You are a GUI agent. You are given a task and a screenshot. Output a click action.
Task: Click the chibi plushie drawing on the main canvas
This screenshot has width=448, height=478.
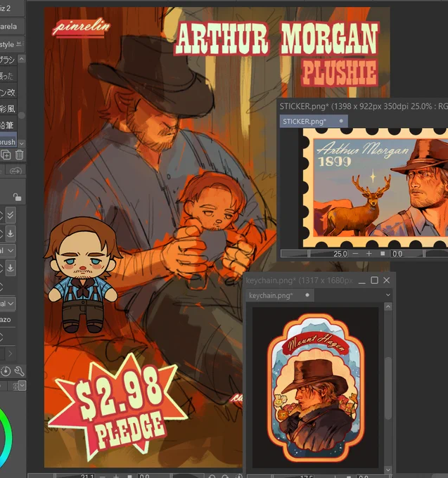coord(82,275)
